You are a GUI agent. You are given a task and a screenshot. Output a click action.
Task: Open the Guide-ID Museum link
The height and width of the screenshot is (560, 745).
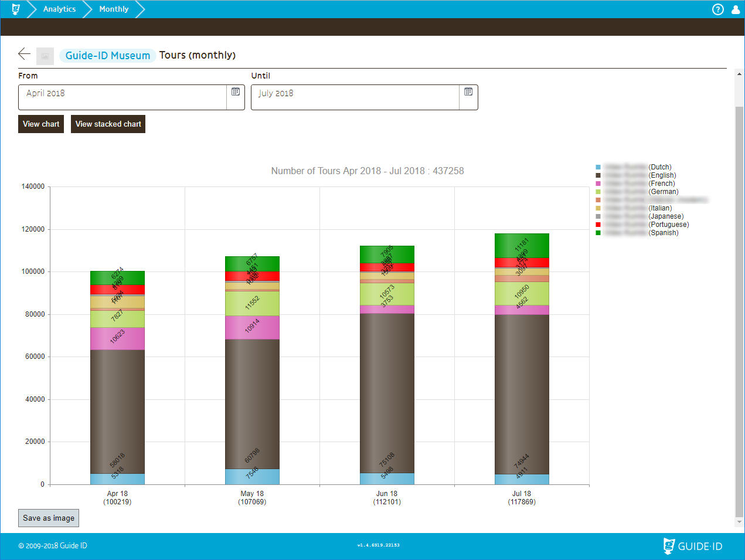coord(108,55)
